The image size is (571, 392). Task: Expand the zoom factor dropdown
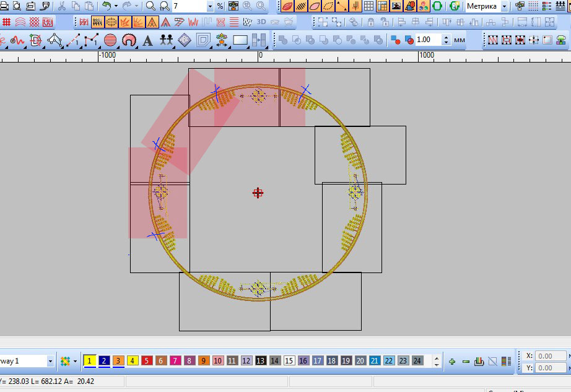coord(210,6)
